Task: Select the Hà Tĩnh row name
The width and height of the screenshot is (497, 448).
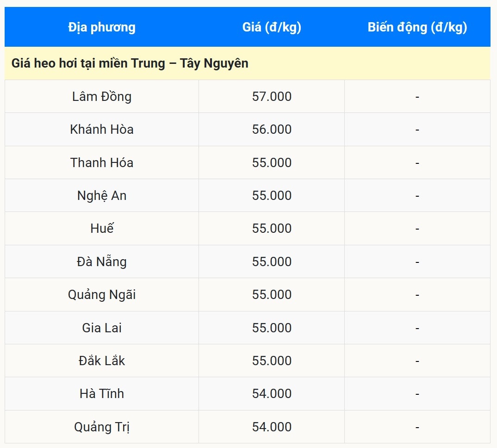Action: [102, 394]
